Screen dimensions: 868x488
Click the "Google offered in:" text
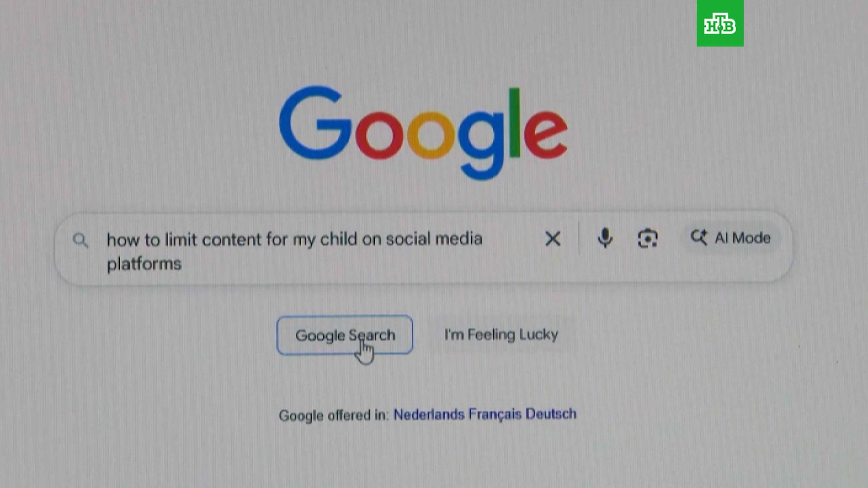point(334,415)
